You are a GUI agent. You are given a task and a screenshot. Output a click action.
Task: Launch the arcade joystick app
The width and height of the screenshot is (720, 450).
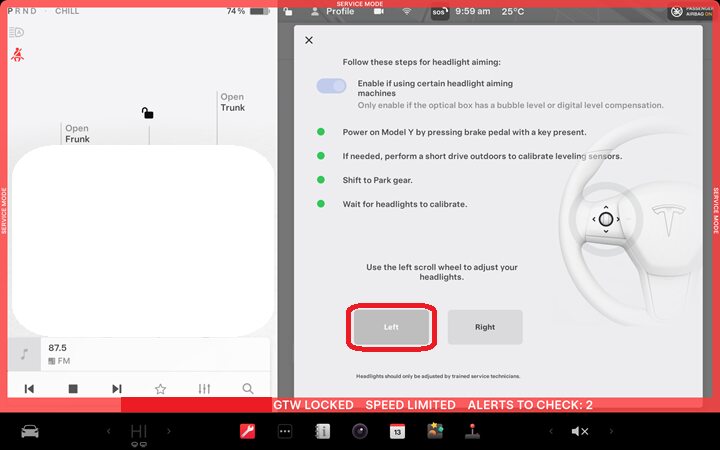point(472,431)
